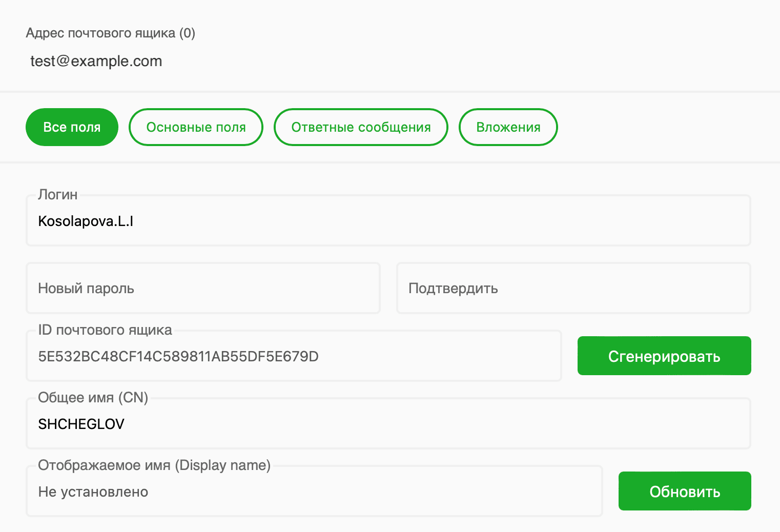Select the "Вложения" filter tab
This screenshot has width=780, height=532.
point(508,127)
